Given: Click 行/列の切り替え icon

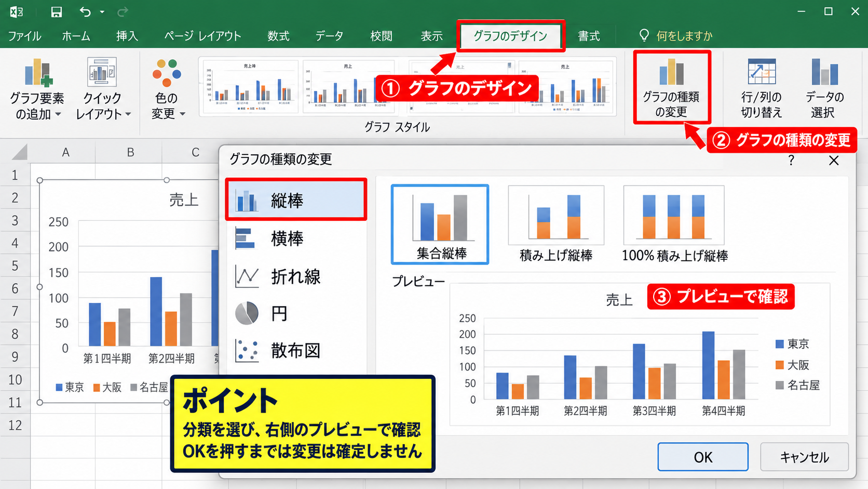Looking at the screenshot, I should tap(761, 72).
